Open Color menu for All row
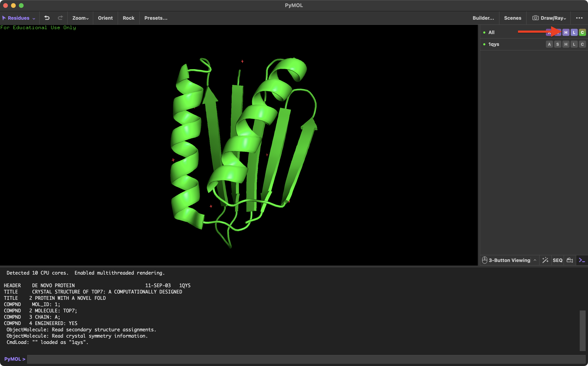The image size is (588, 366). [x=582, y=33]
